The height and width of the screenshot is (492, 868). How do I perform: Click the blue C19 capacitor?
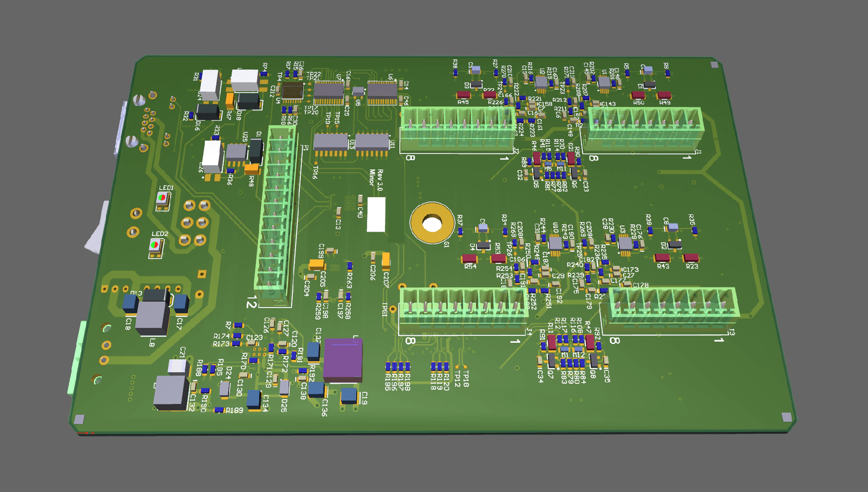coord(349,396)
